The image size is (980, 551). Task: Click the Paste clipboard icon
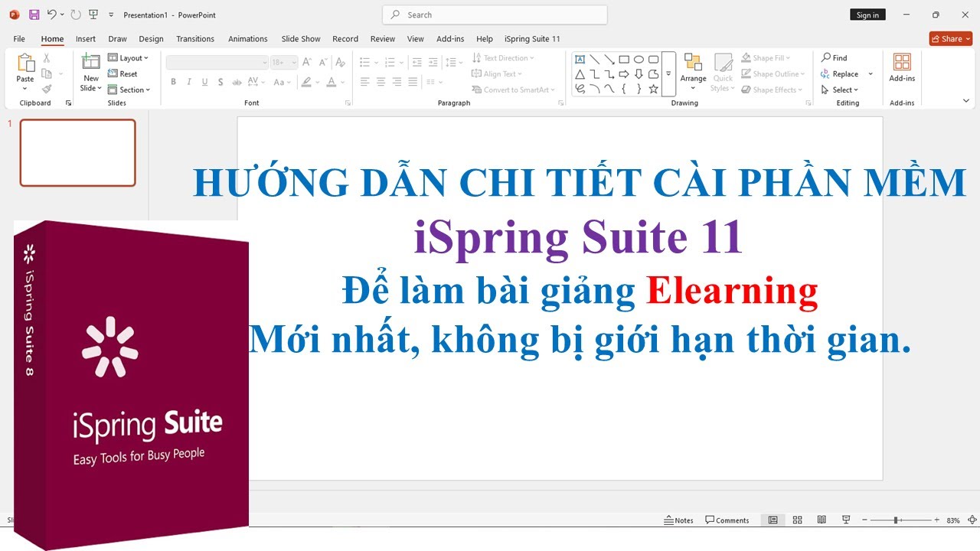tap(25, 63)
